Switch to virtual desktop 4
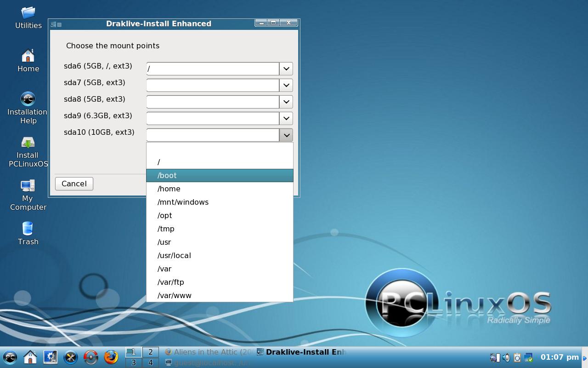The width and height of the screenshot is (588, 368). tap(150, 362)
